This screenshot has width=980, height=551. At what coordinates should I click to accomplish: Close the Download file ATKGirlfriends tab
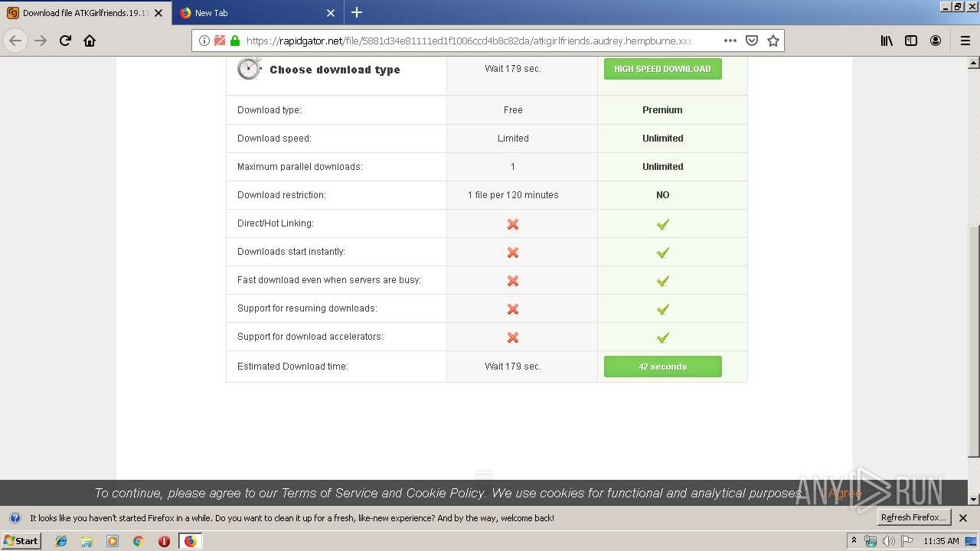coord(158,13)
